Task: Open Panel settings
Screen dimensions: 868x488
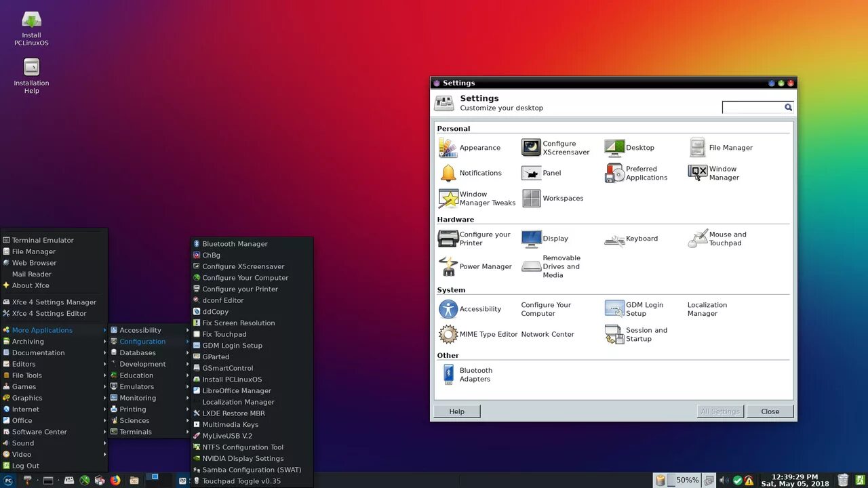Action: point(541,173)
